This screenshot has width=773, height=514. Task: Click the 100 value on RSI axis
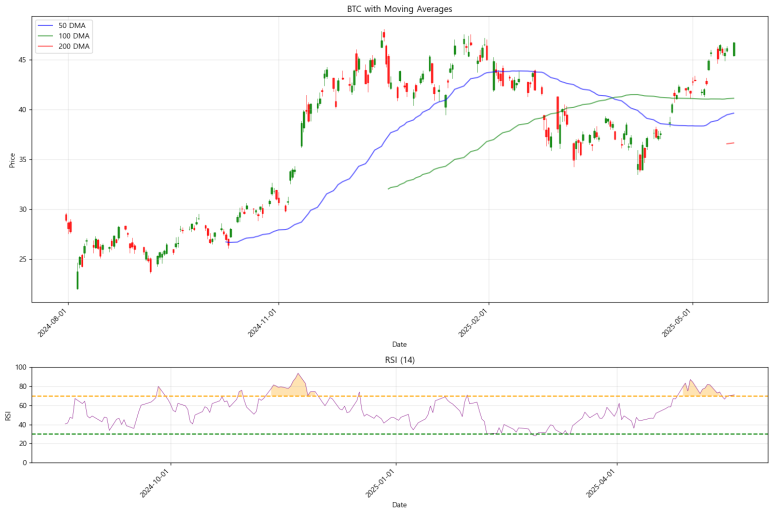[21, 367]
